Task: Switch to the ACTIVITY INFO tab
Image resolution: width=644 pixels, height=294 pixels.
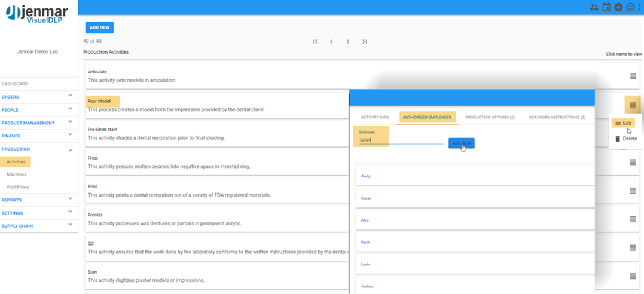Action: pyautogui.click(x=374, y=118)
